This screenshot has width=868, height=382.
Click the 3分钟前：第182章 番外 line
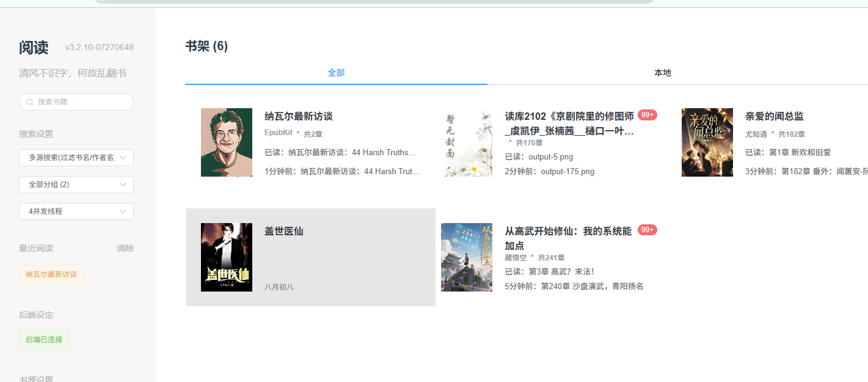806,172
